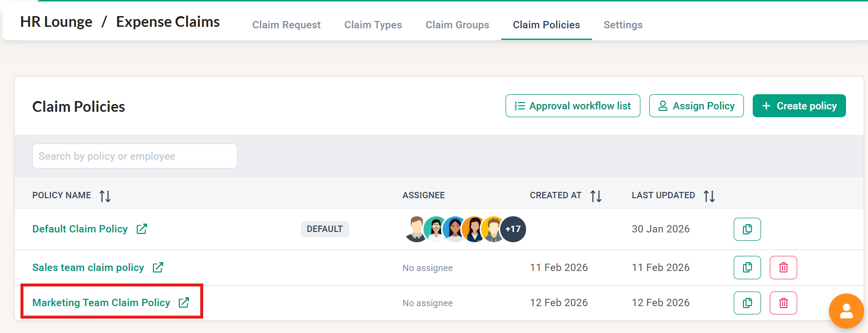Delete the Marketing Team Claim Policy
Viewport: 868px width, 333px height.
[783, 303]
